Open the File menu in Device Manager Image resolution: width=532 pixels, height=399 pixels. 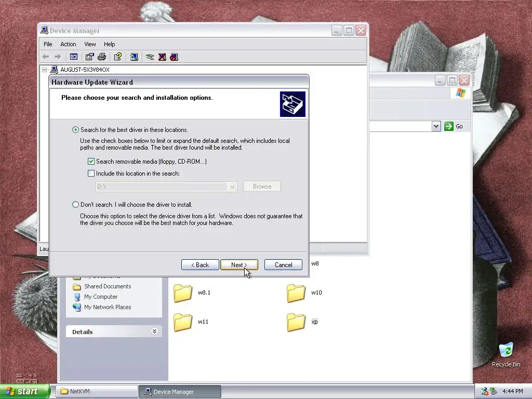coord(48,44)
